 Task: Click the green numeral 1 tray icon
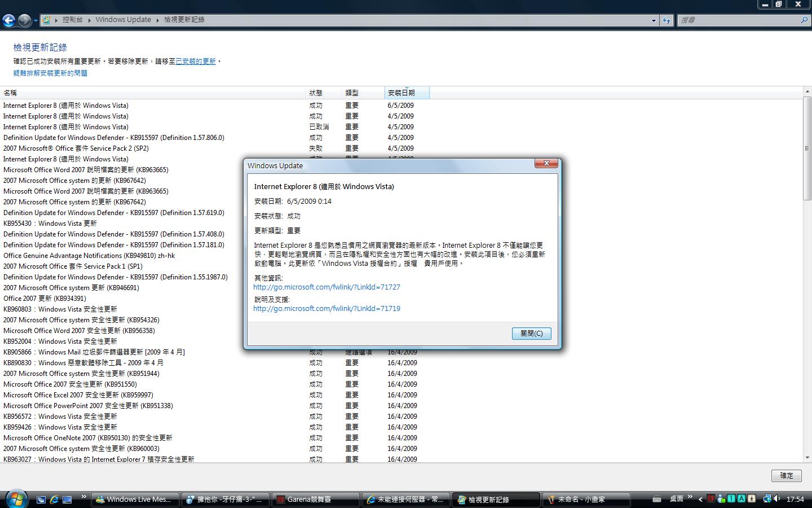731,499
